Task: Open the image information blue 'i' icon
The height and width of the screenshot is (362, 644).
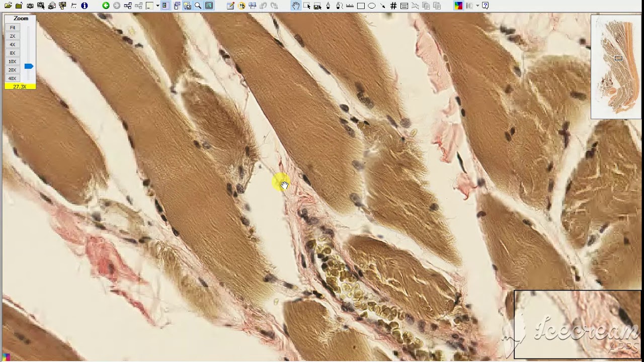Action: pyautogui.click(x=84, y=6)
